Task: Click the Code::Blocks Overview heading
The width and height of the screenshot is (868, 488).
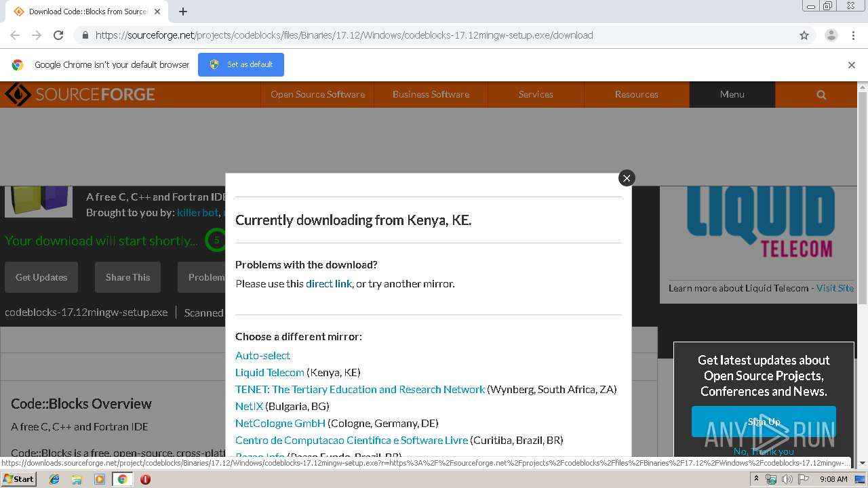Action: [x=81, y=404]
